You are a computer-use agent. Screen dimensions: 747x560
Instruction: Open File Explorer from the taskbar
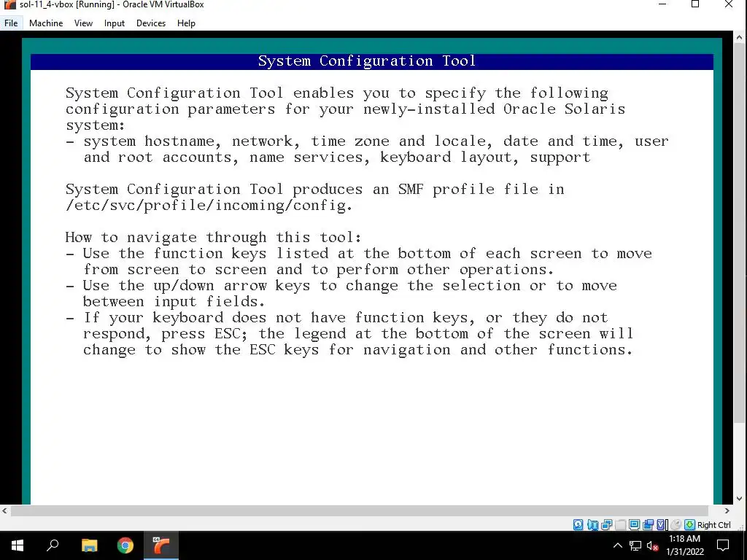89,545
